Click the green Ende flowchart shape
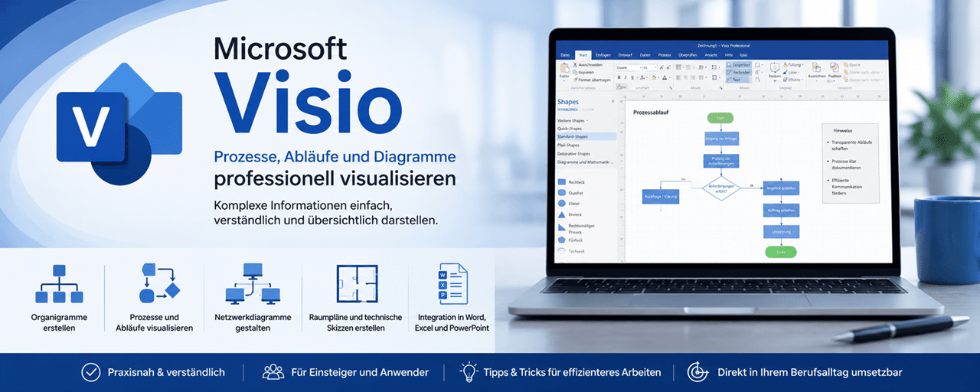The width and height of the screenshot is (980, 392). click(779, 251)
